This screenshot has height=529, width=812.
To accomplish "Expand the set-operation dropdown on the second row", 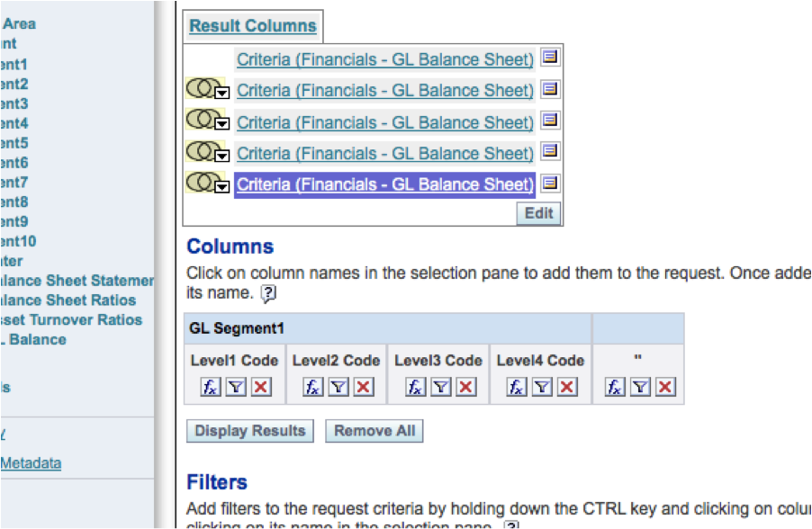I will click(x=221, y=91).
